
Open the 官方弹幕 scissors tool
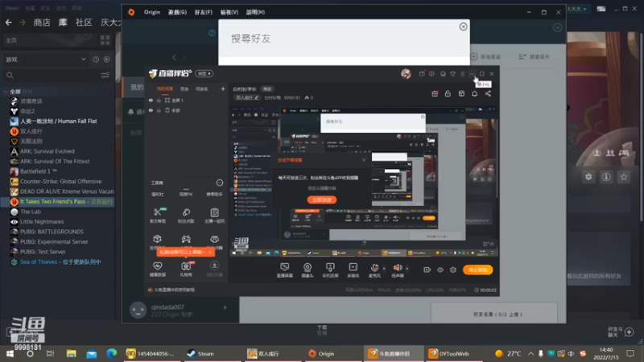point(157,215)
